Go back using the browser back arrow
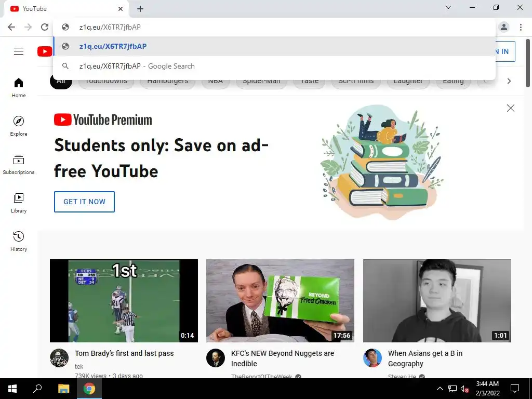Image resolution: width=532 pixels, height=399 pixels. point(11,27)
